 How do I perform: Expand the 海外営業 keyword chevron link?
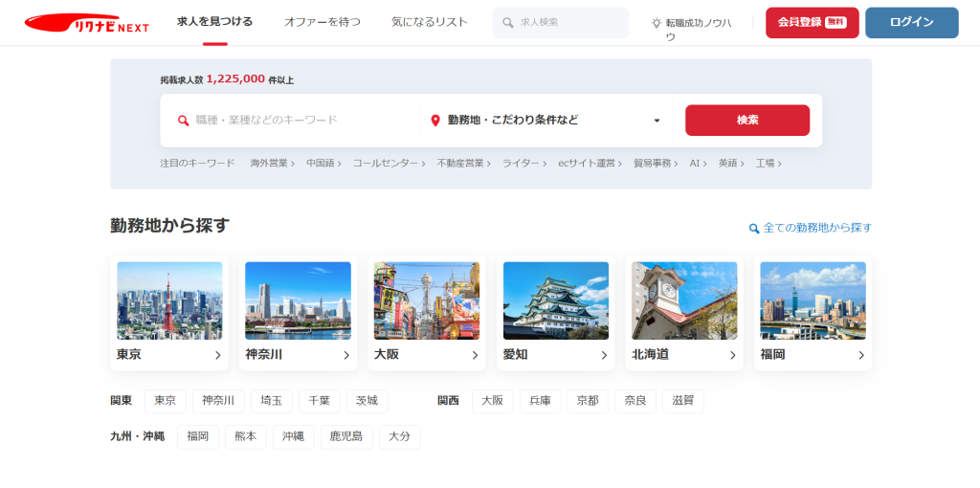click(273, 164)
